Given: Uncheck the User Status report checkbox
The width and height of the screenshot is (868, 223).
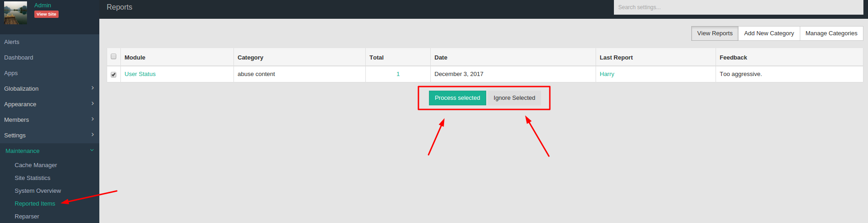Looking at the screenshot, I should tap(114, 75).
